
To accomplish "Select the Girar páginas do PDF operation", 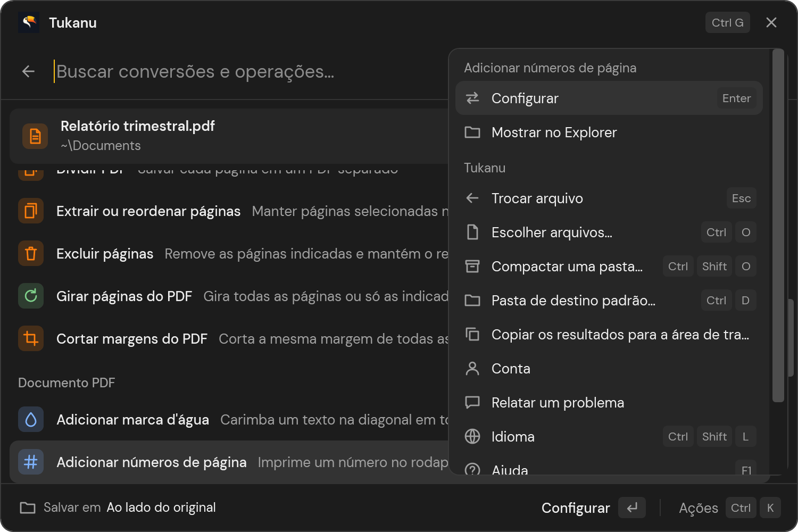I will (x=230, y=296).
